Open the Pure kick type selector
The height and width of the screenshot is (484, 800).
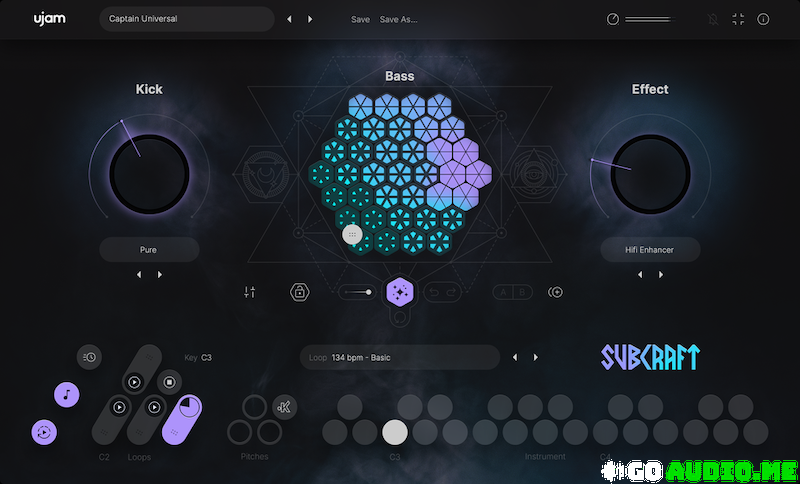click(x=149, y=249)
